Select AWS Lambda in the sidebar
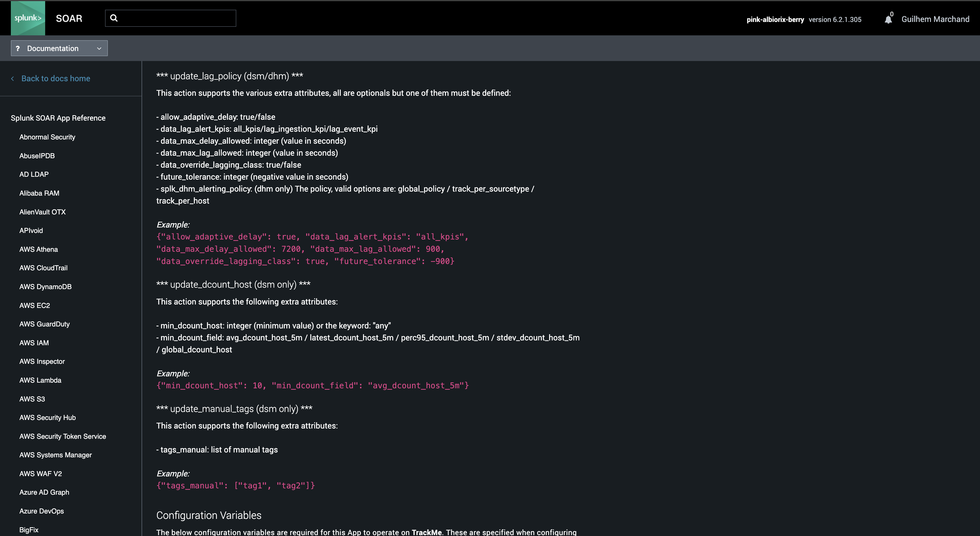Screen dimensions: 980x536 [40, 380]
